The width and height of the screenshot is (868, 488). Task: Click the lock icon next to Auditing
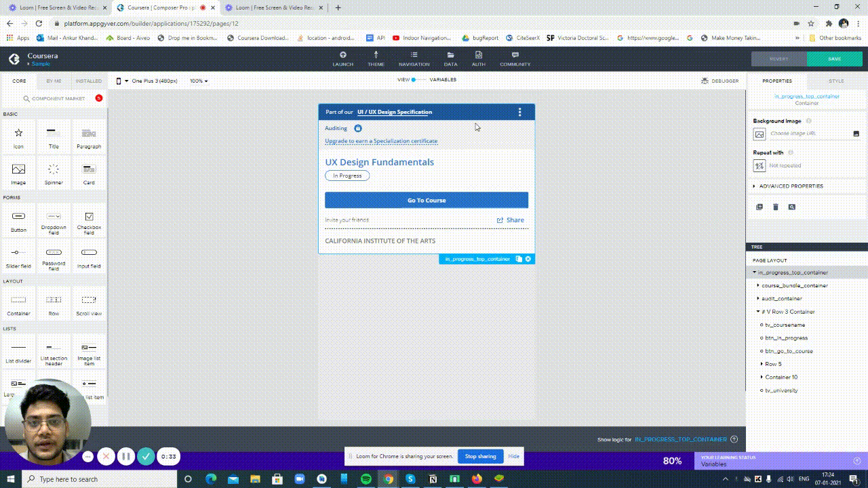click(358, 128)
